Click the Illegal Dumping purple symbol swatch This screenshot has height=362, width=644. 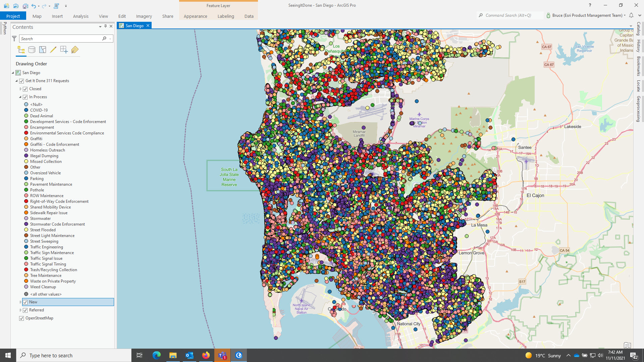(x=26, y=156)
